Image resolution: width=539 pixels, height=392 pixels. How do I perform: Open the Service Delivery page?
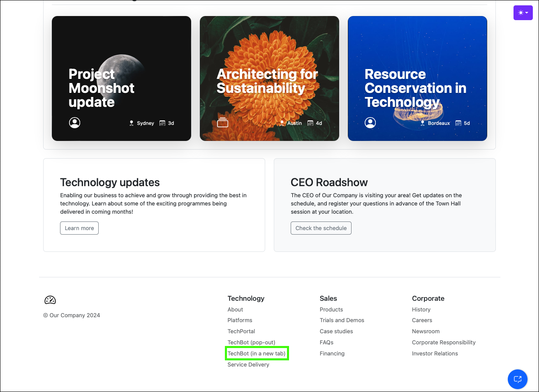pos(248,364)
